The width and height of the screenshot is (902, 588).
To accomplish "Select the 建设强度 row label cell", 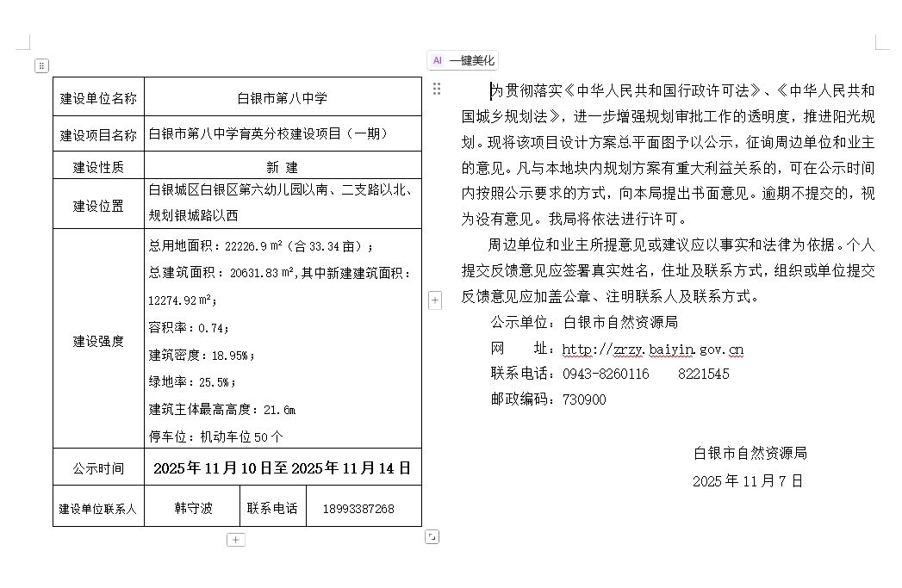I will [98, 341].
